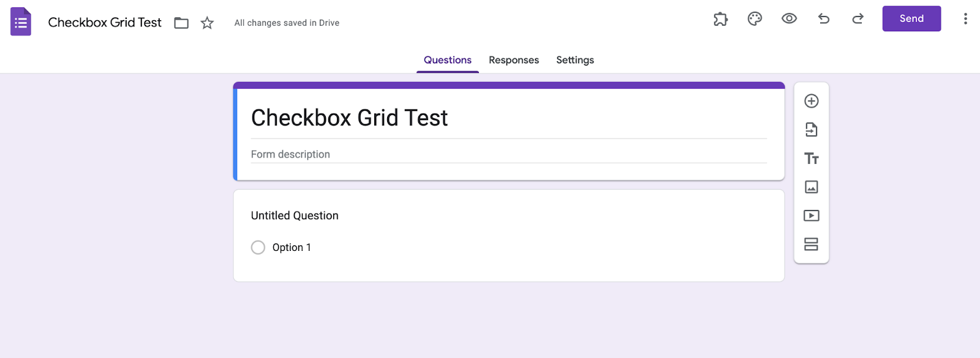Select the Option 1 radio button

coord(258,247)
